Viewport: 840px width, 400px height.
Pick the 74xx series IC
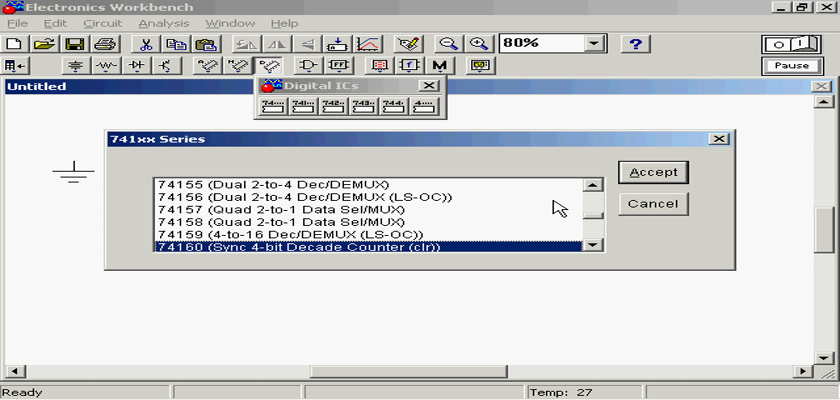coord(273,106)
